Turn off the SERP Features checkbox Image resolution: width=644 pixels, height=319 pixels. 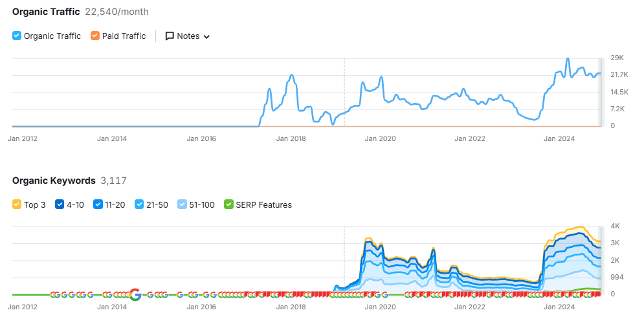point(228,205)
